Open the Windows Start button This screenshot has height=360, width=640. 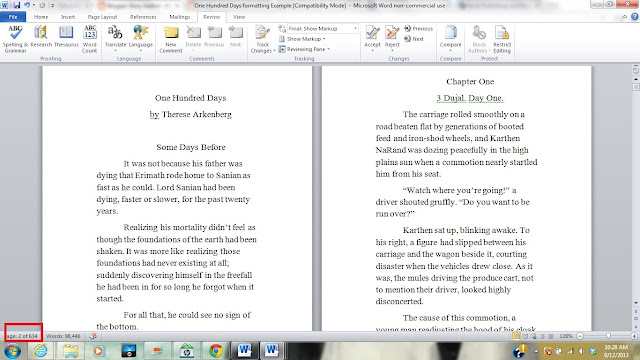coord(13,351)
